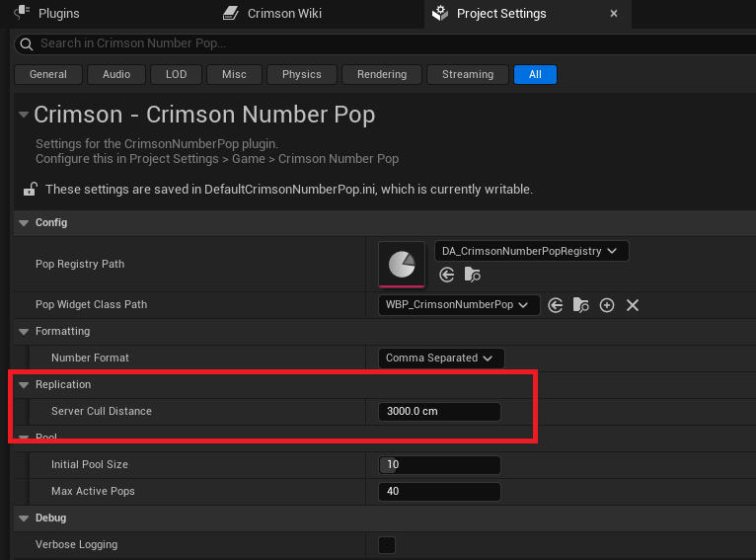
Task: Open the WBP_CrimsonNumberPop dropdown
Action: point(459,305)
